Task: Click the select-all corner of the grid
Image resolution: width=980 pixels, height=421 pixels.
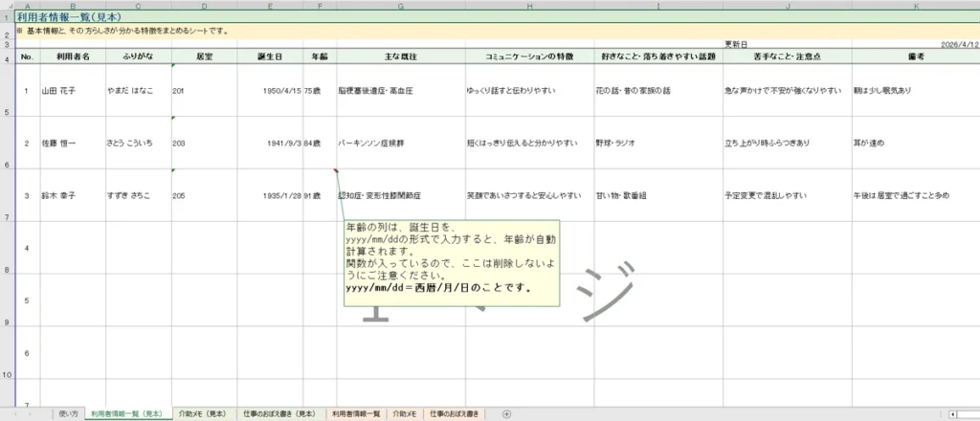Action: 8,7
